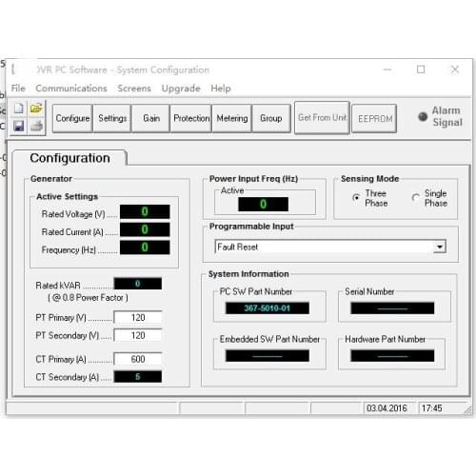
Task: Open the Metering screen button
Action: [232, 118]
